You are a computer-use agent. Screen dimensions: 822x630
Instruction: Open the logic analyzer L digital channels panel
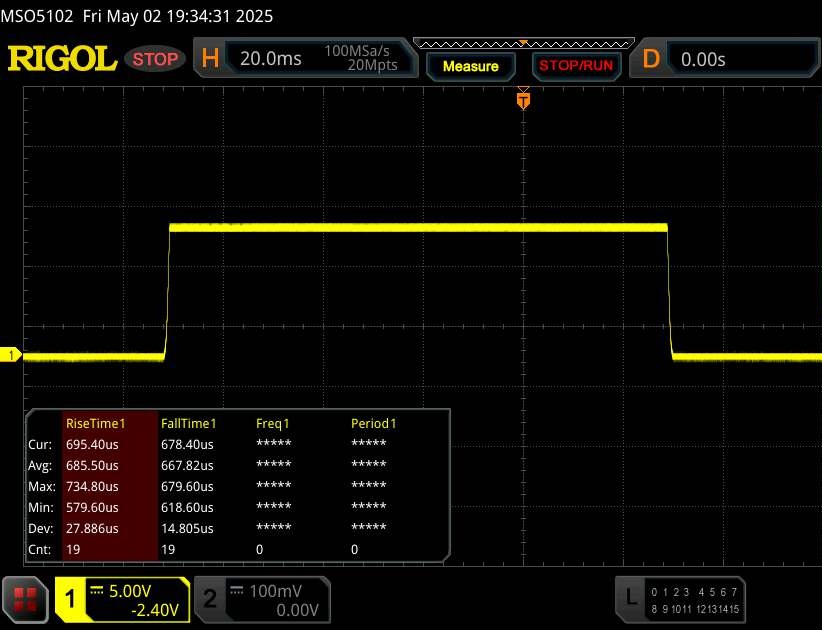680,600
